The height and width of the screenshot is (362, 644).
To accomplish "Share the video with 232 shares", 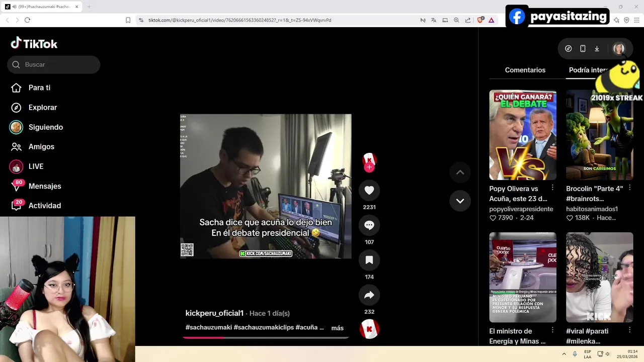I will coord(369,295).
